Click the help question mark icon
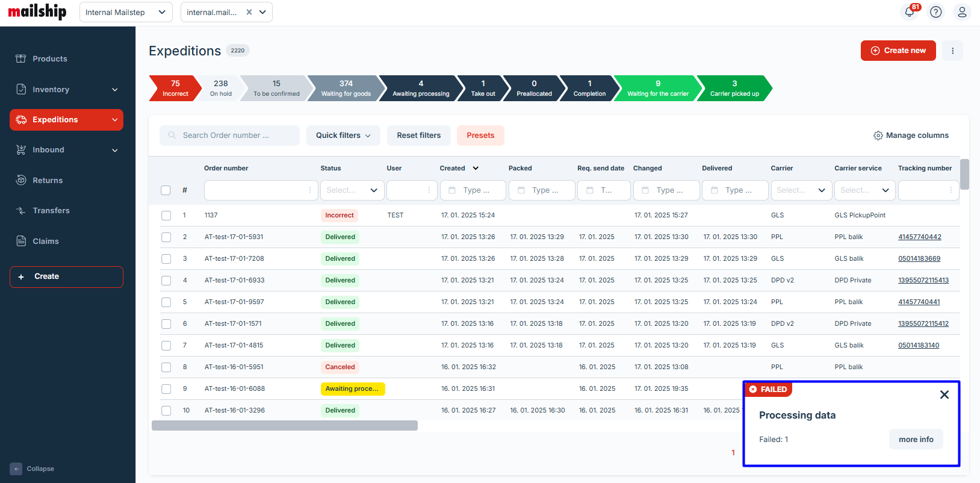This screenshot has height=483, width=980. tap(935, 12)
